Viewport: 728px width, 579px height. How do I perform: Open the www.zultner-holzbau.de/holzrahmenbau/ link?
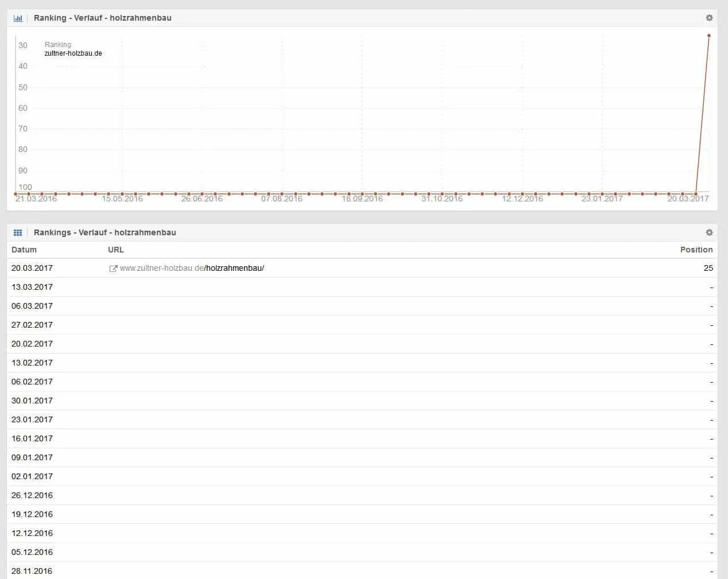click(192, 268)
